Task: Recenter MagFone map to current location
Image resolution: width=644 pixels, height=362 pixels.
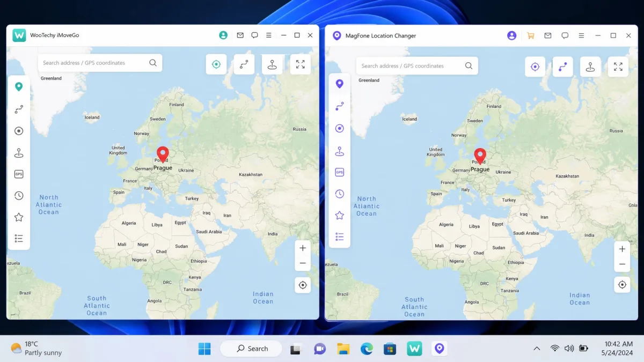Action: [x=622, y=285]
